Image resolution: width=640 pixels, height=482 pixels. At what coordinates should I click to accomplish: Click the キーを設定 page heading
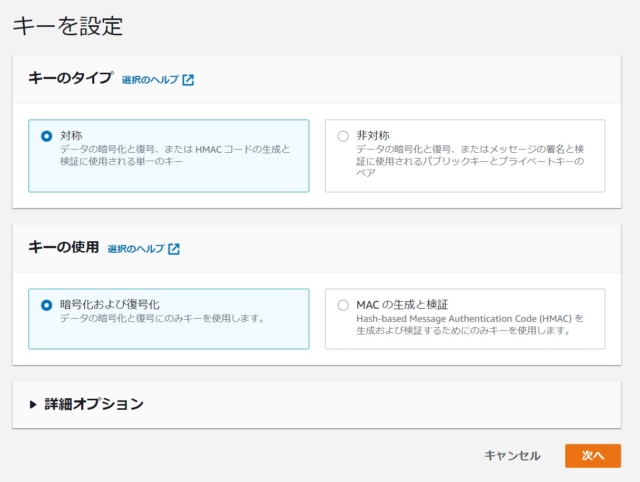point(68,26)
